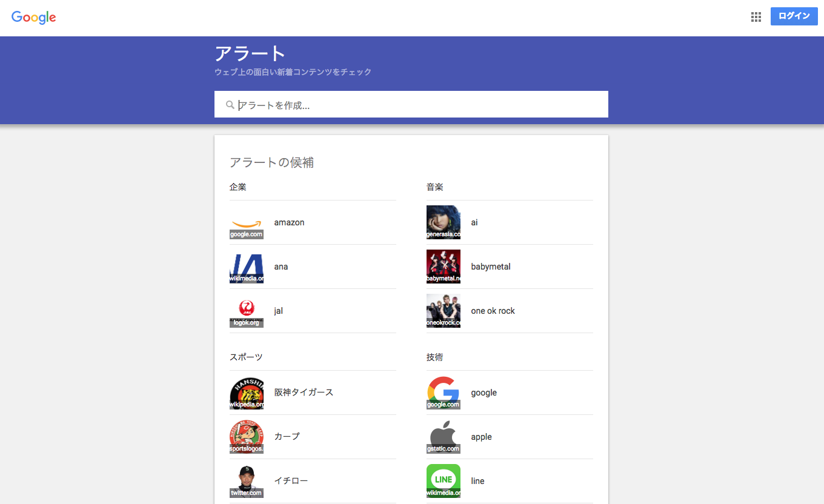
Task: Choose the one ok rock suggestion text
Action: point(493,311)
